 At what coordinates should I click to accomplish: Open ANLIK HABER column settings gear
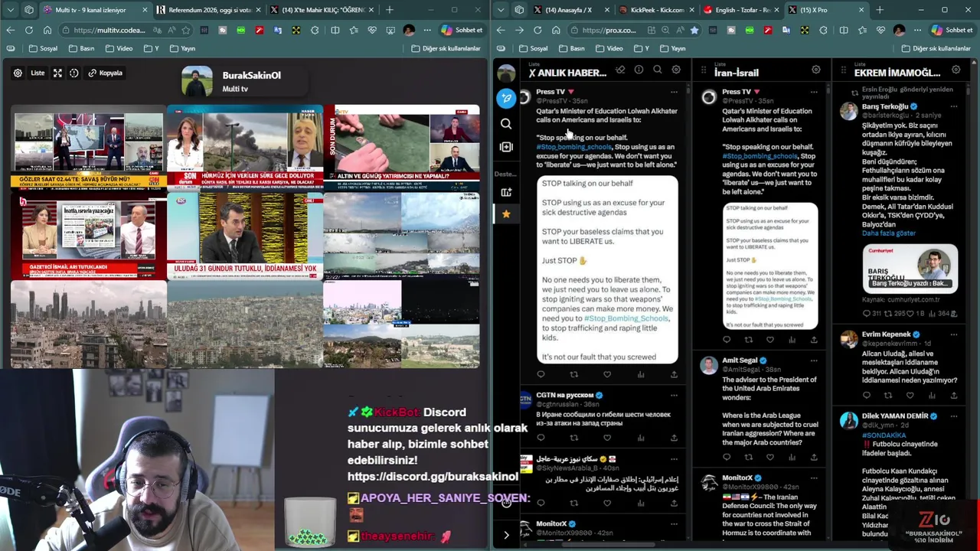676,70
